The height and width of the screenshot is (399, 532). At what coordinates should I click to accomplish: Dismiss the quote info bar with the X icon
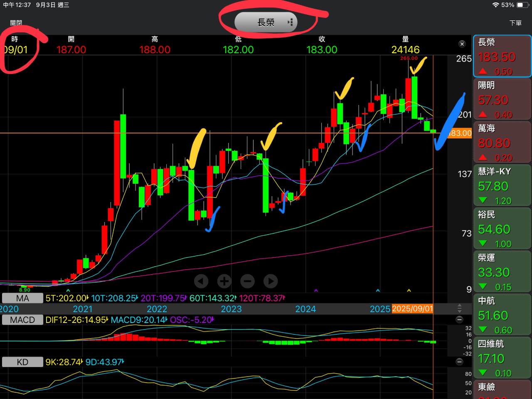click(x=462, y=44)
